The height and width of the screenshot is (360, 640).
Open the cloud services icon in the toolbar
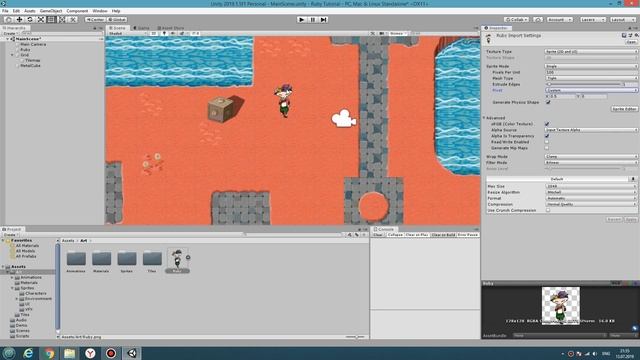538,19
